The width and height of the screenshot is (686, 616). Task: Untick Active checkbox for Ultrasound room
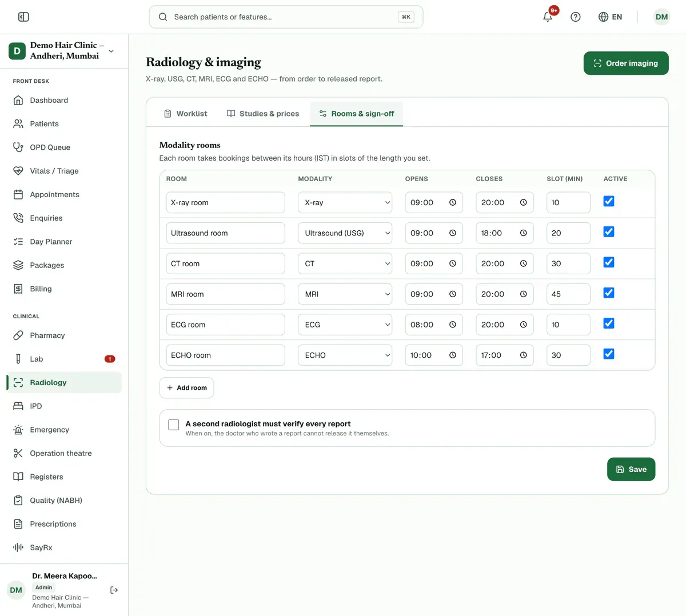click(609, 232)
